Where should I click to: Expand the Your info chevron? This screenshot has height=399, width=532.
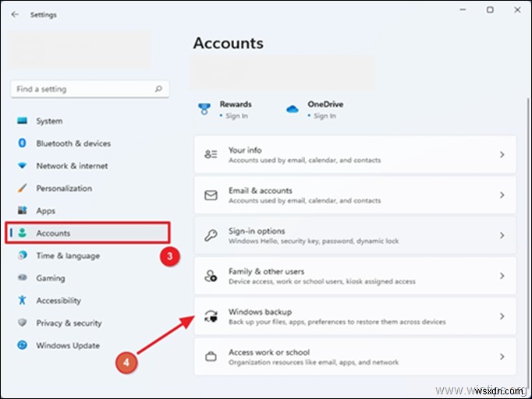pos(502,155)
